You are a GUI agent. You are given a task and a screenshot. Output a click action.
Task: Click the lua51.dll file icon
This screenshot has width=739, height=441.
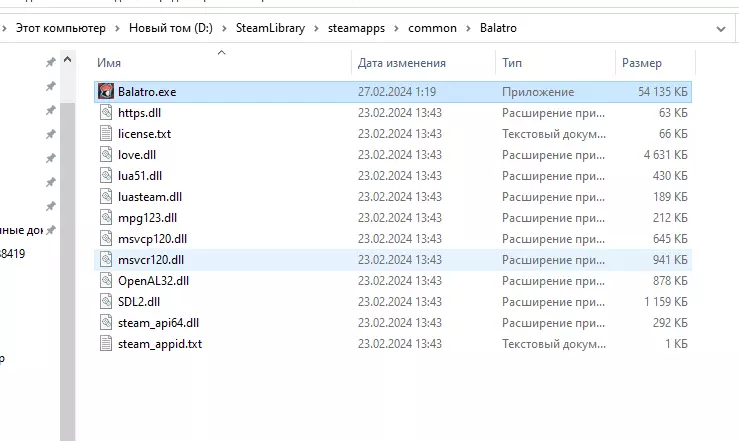pyautogui.click(x=106, y=175)
